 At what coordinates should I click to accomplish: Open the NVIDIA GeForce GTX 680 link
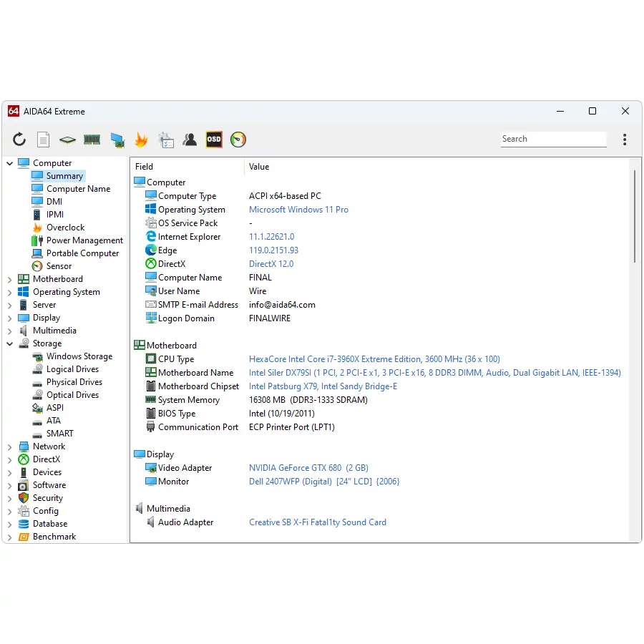coord(308,468)
